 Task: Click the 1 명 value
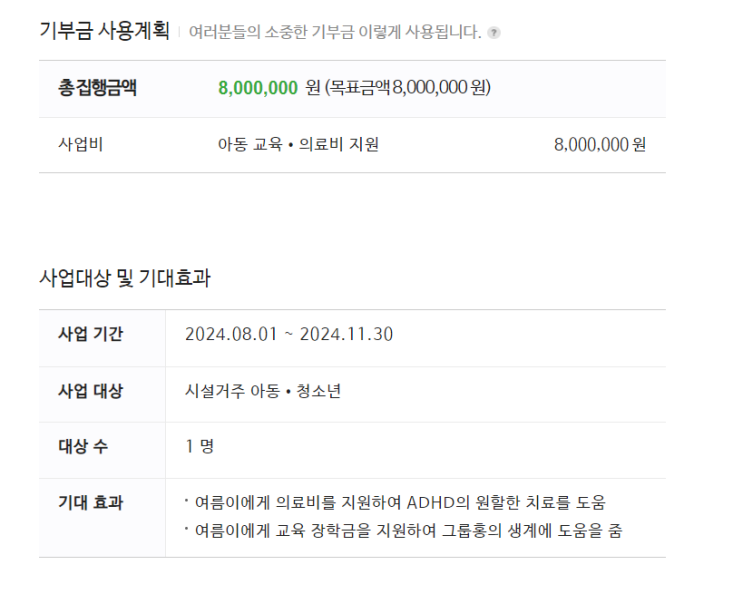coord(199,446)
